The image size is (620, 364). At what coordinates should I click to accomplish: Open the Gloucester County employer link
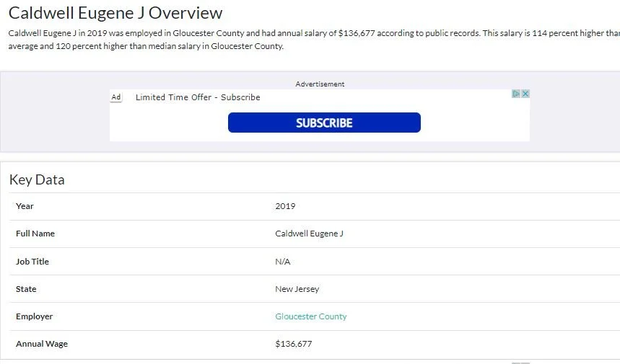311,316
